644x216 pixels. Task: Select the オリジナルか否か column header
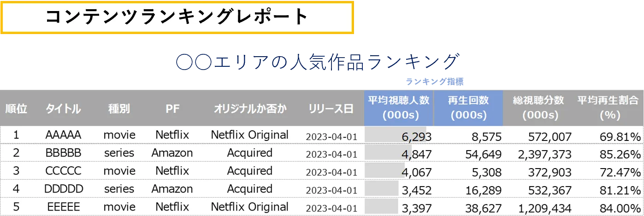coord(250,109)
